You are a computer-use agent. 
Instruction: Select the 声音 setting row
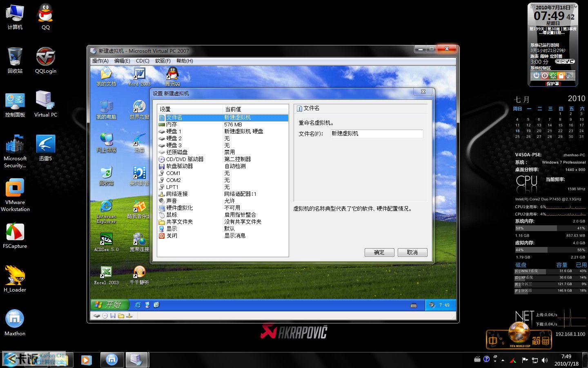[223, 201]
